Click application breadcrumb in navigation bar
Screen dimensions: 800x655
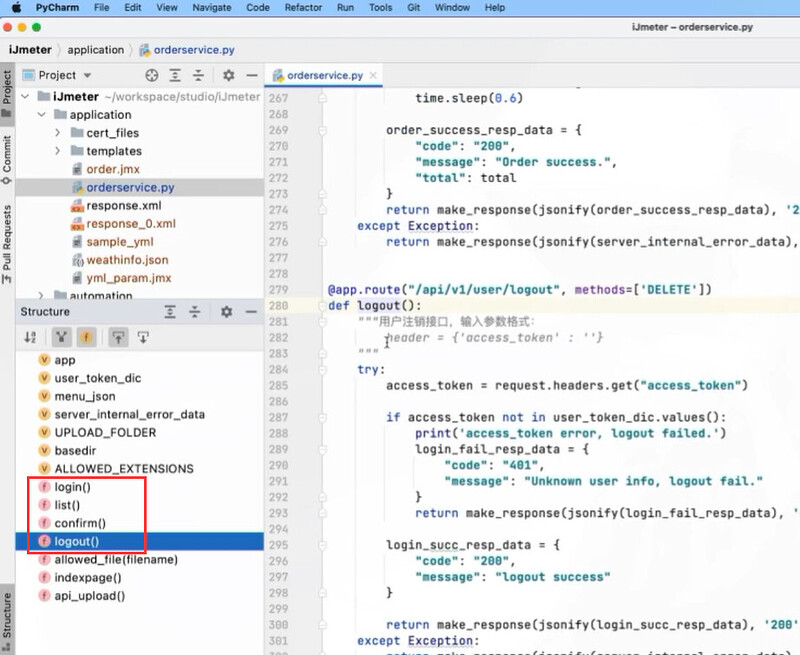point(95,49)
